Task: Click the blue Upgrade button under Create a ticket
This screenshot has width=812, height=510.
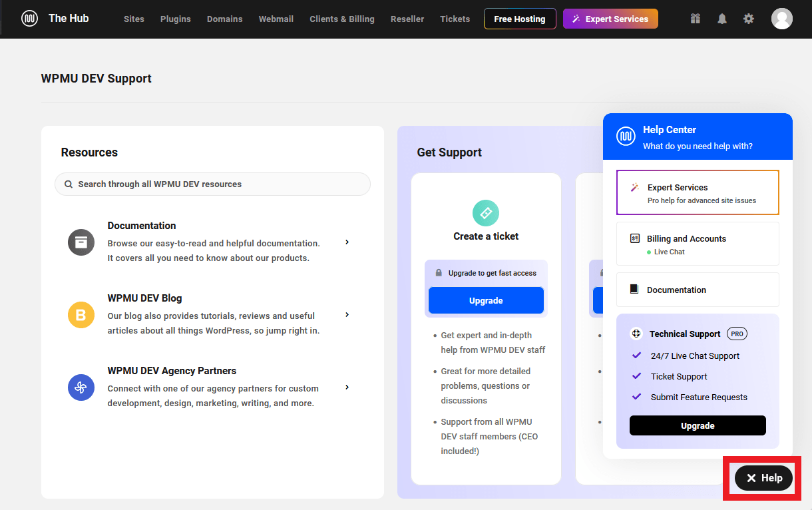Action: click(x=486, y=301)
